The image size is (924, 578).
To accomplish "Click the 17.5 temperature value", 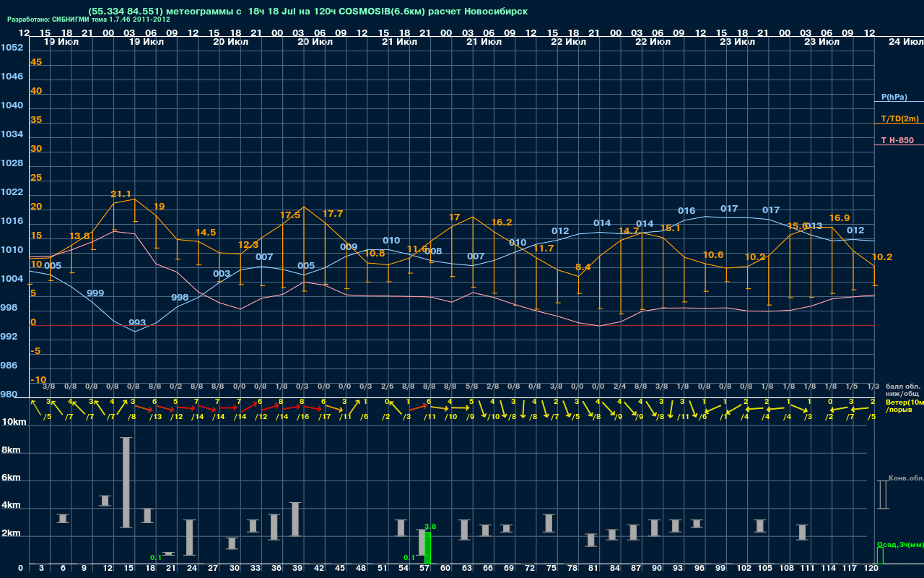I will pos(290,215).
